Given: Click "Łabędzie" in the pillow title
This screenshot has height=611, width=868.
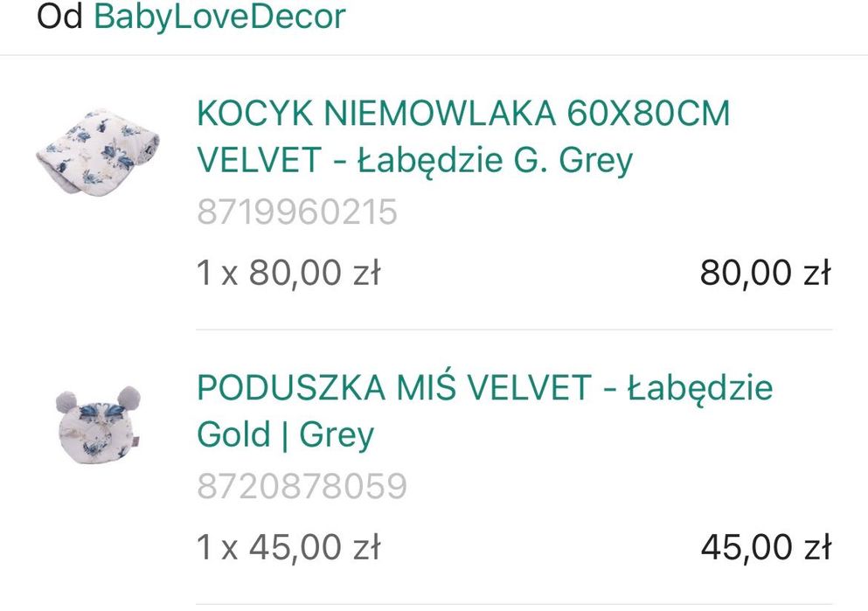Looking at the screenshot, I should click(x=699, y=388).
